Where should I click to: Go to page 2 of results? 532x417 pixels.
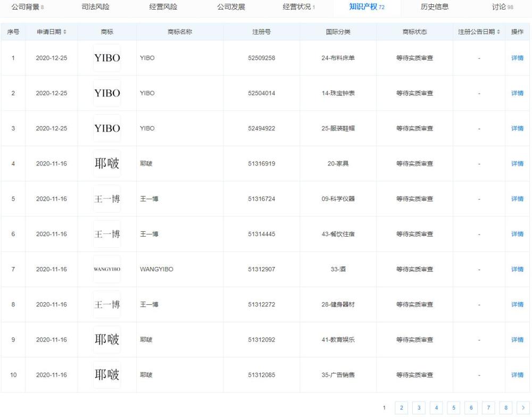pyautogui.click(x=401, y=408)
